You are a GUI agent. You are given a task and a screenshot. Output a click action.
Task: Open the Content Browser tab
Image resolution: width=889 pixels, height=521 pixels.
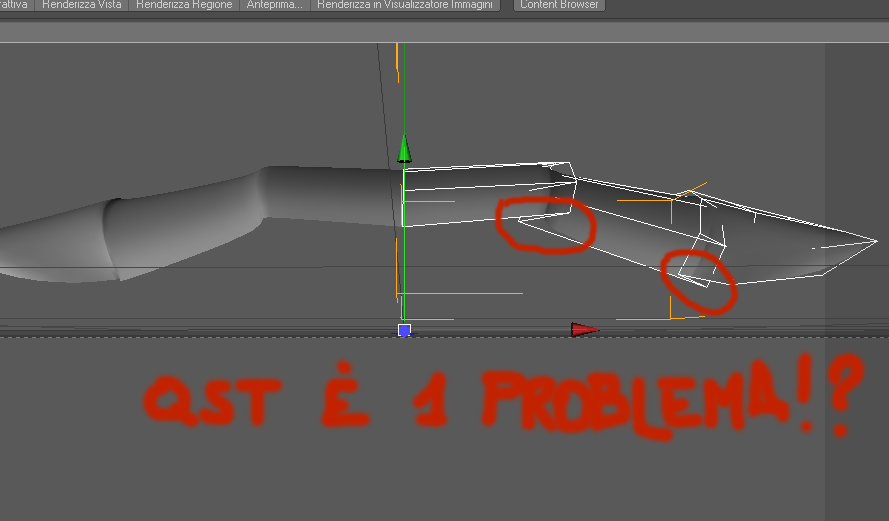coord(559,5)
